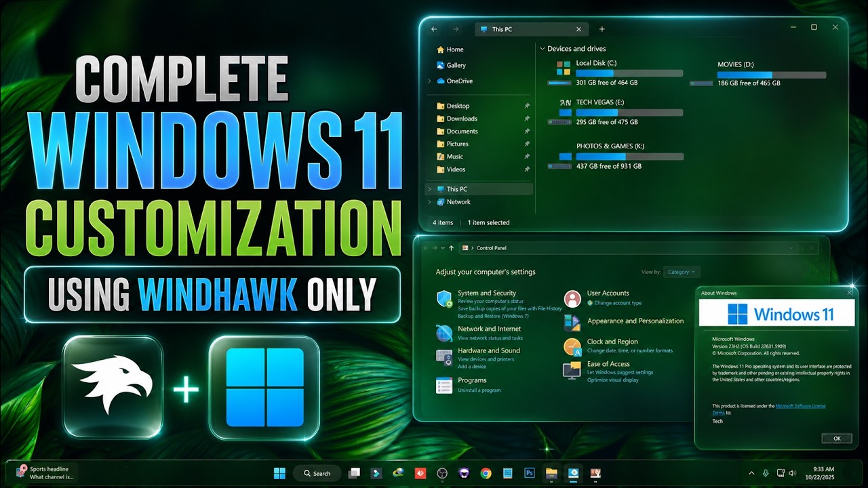Click Review your computer's status link
This screenshot has height=488, width=868.
490,301
